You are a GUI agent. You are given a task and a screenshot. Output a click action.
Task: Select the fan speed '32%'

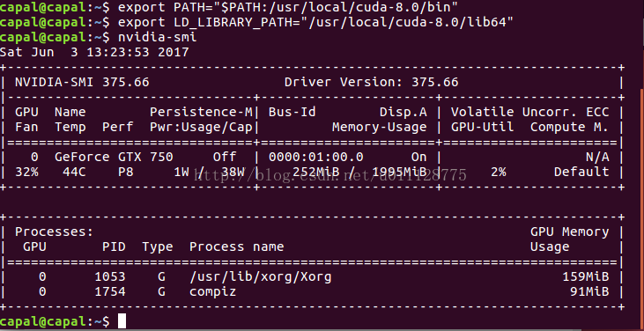(26, 172)
